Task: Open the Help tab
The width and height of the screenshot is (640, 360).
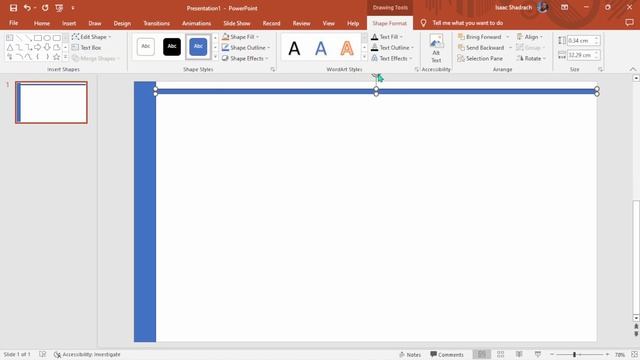Action: pyautogui.click(x=353, y=23)
